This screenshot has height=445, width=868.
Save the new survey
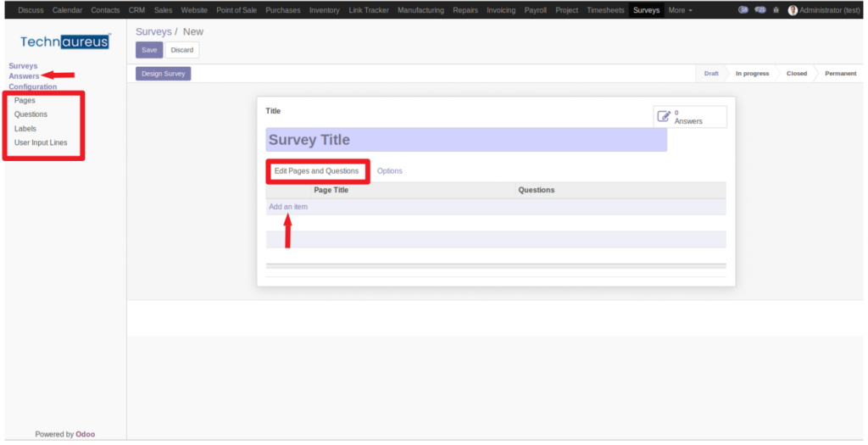(x=149, y=50)
